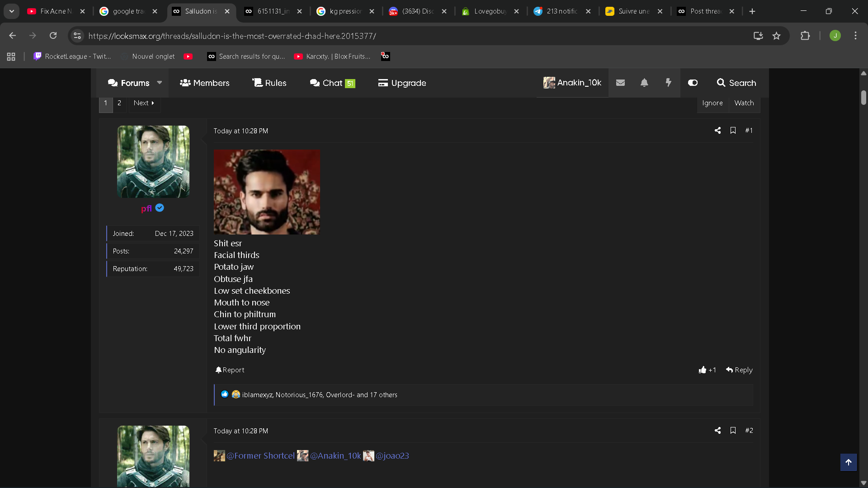Open the tab search dropdown chevron
The height and width of the screenshot is (488, 868).
tap(12, 11)
